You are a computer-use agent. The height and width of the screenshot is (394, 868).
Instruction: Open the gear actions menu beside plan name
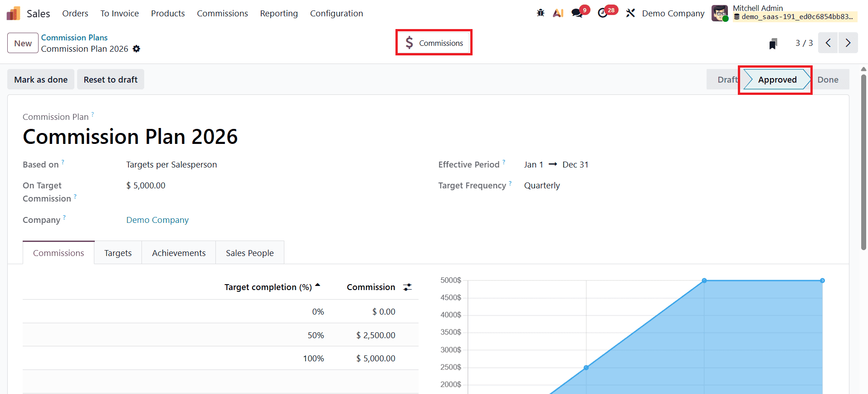137,49
